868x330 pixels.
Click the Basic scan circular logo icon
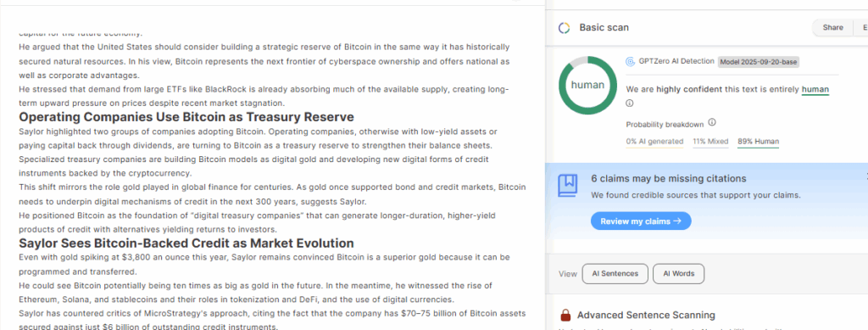[x=564, y=28]
